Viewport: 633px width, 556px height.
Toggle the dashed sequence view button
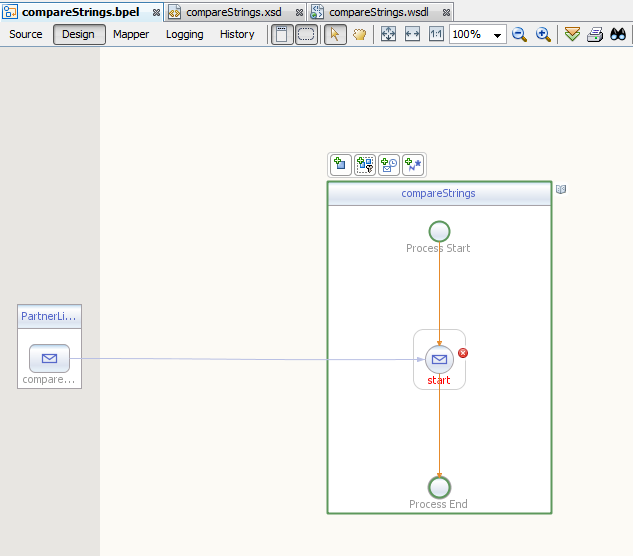coord(306,34)
